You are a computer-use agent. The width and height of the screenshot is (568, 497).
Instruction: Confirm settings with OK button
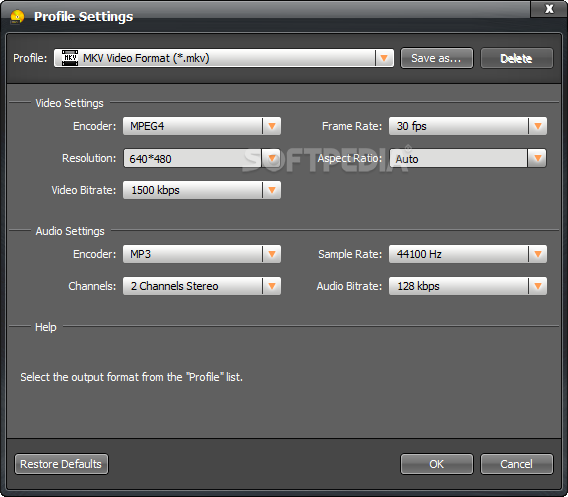(437, 464)
